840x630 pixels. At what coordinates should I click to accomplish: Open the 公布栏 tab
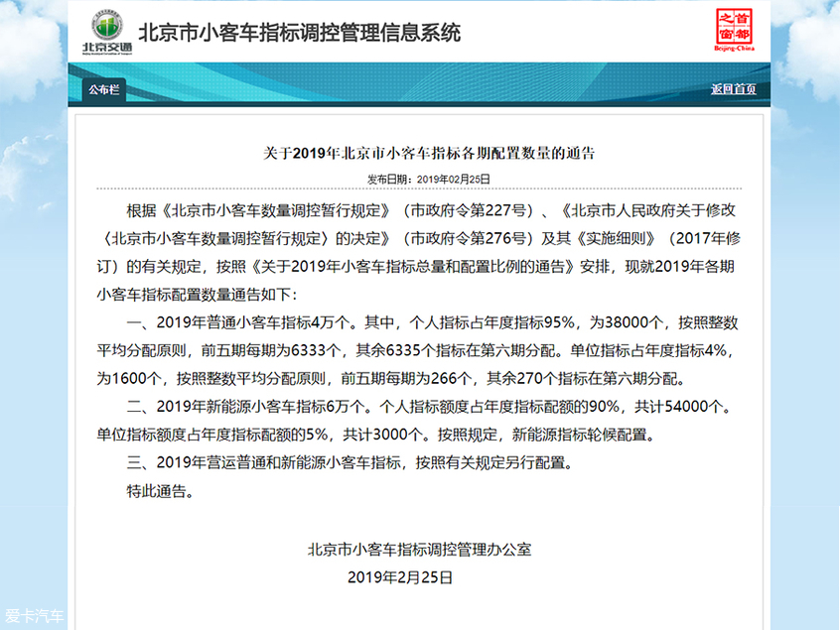pyautogui.click(x=104, y=89)
